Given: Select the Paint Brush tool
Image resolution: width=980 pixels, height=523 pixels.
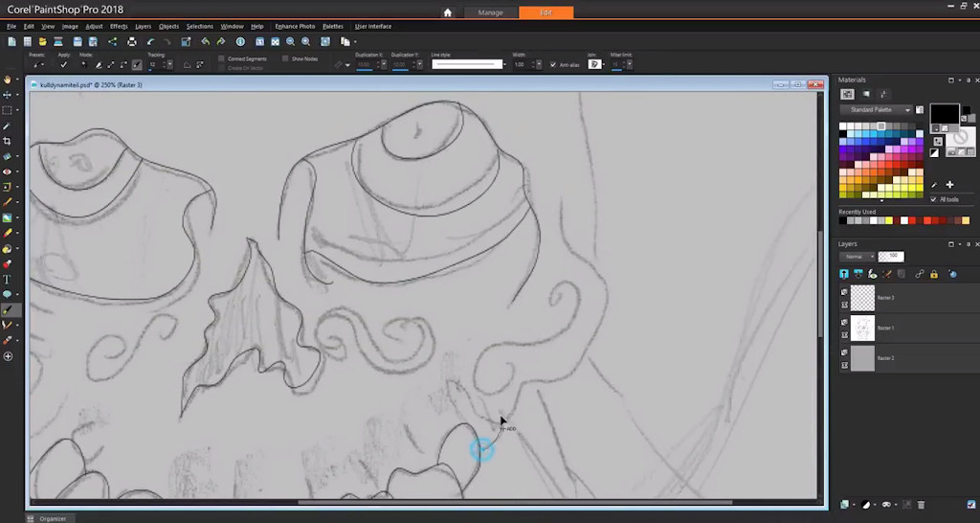Looking at the screenshot, I should pyautogui.click(x=7, y=202).
